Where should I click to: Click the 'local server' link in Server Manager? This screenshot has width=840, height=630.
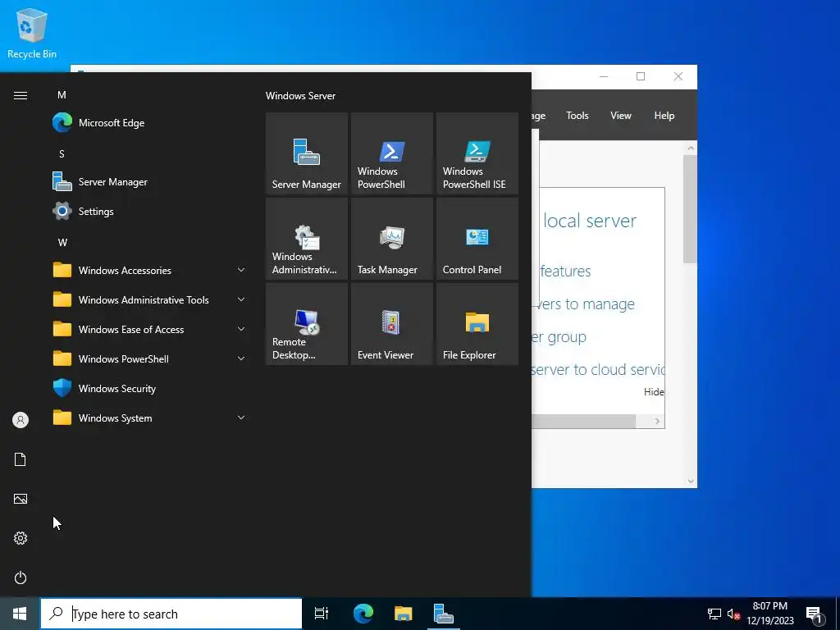590,221
